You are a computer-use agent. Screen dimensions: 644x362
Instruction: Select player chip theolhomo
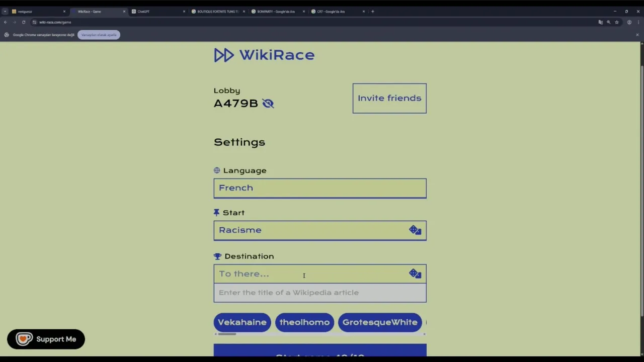tap(304, 322)
